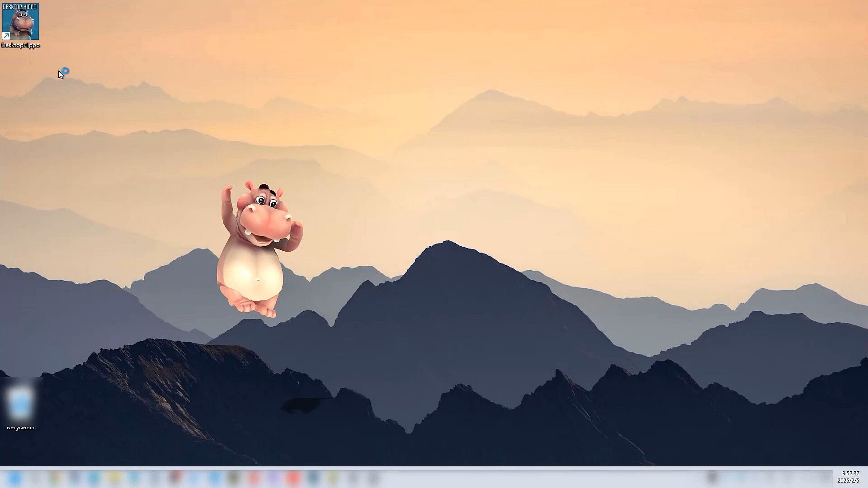868x488 pixels.
Task: Open the taskbar clock showing 9:52:37
Action: [850, 474]
